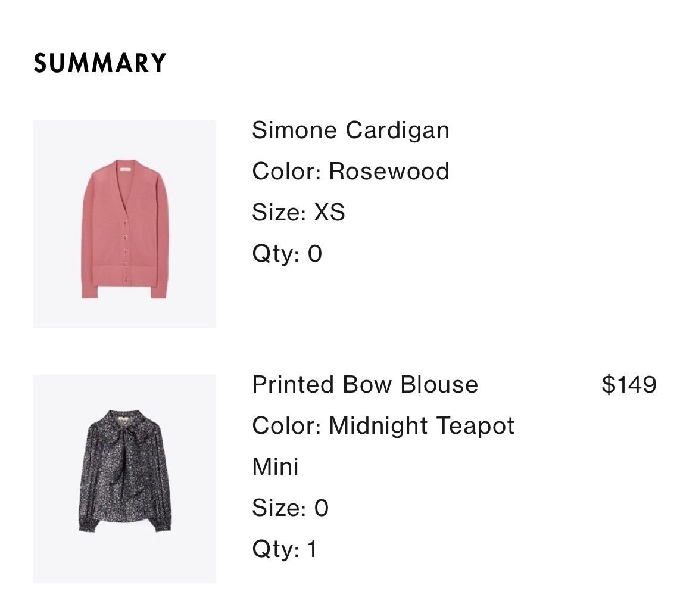The width and height of the screenshot is (677, 616).
Task: Click the cardigan's "Size: XS" text
Action: (298, 212)
